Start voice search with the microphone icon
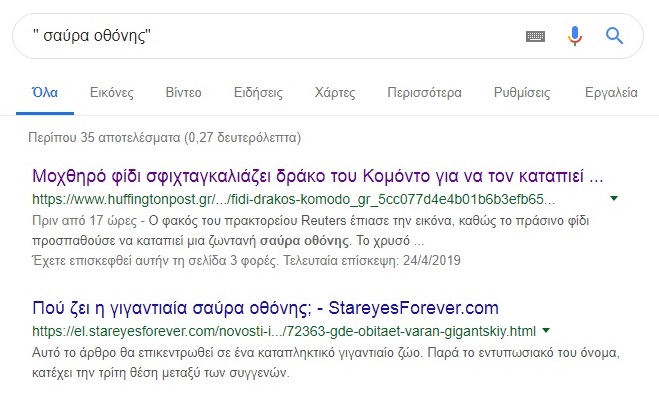Screen dimensions: 659x412 coord(575,36)
